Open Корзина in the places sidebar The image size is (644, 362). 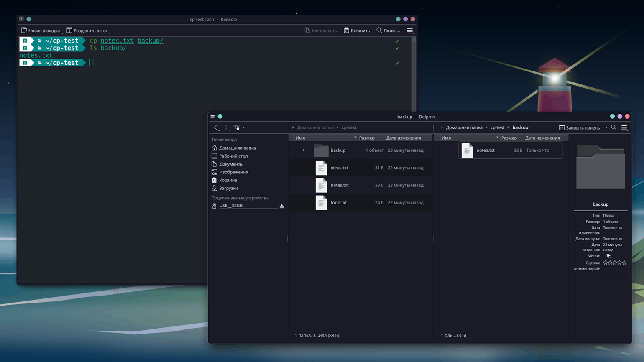point(228,180)
